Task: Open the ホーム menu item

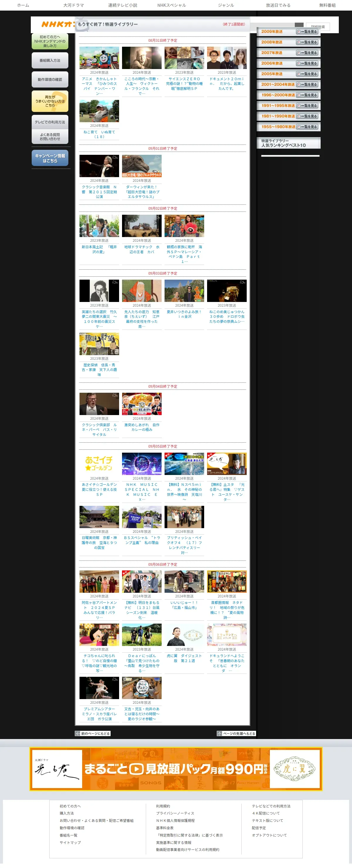Action: pos(23,5)
